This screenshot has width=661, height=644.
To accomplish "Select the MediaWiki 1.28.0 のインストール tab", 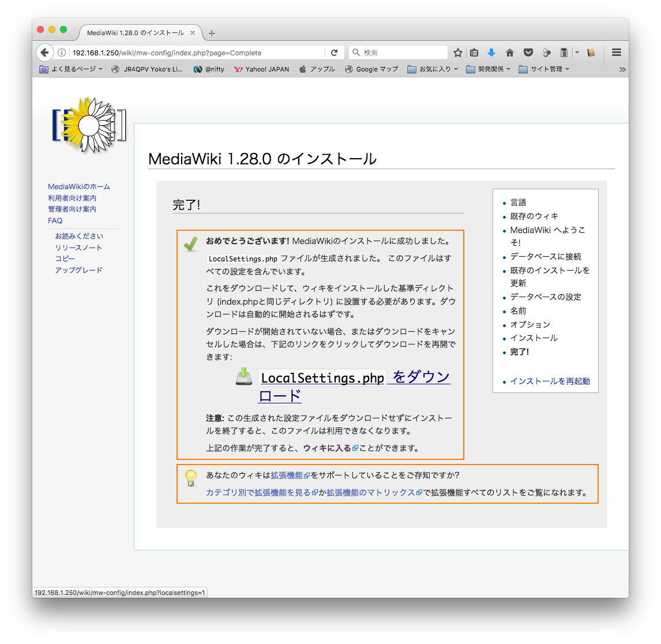I will pos(135,33).
